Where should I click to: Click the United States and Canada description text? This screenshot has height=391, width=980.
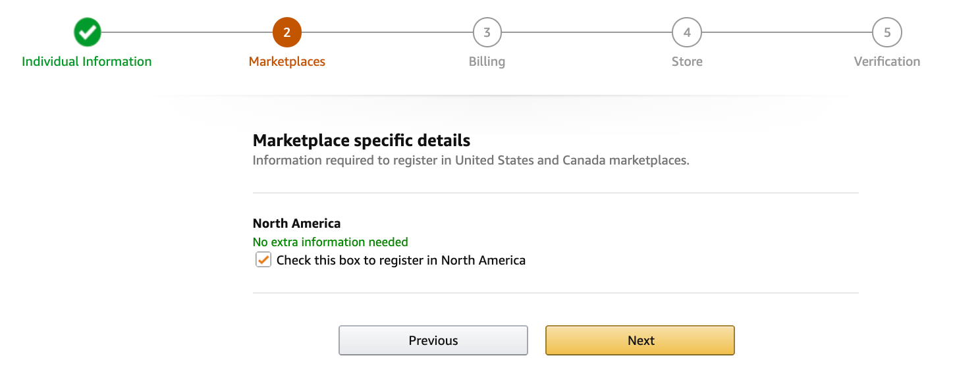(x=470, y=161)
